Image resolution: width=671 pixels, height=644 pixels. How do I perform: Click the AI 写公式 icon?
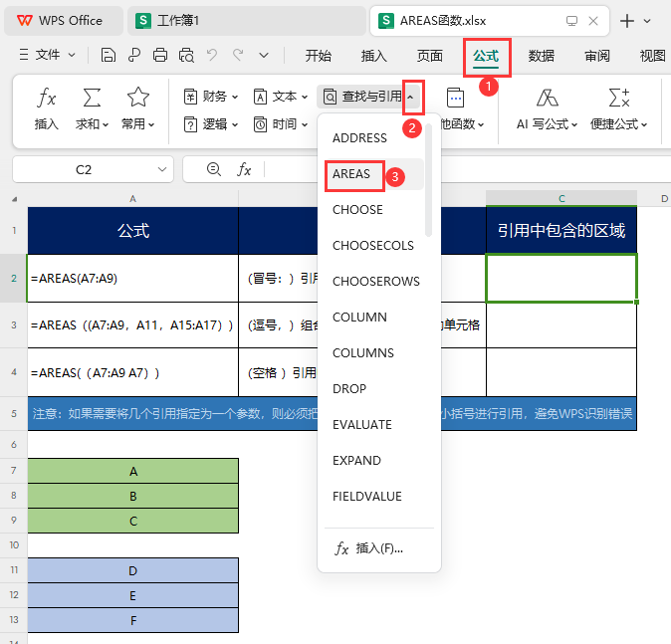click(548, 98)
